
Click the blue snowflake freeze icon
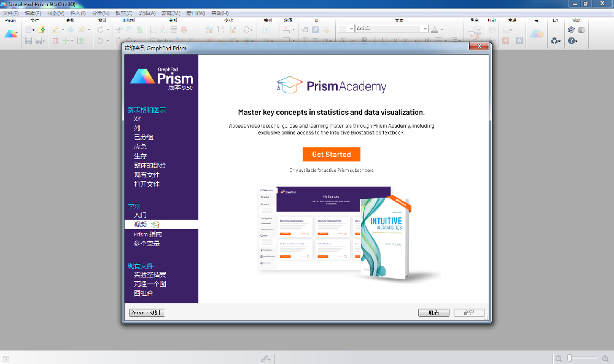[71, 29]
